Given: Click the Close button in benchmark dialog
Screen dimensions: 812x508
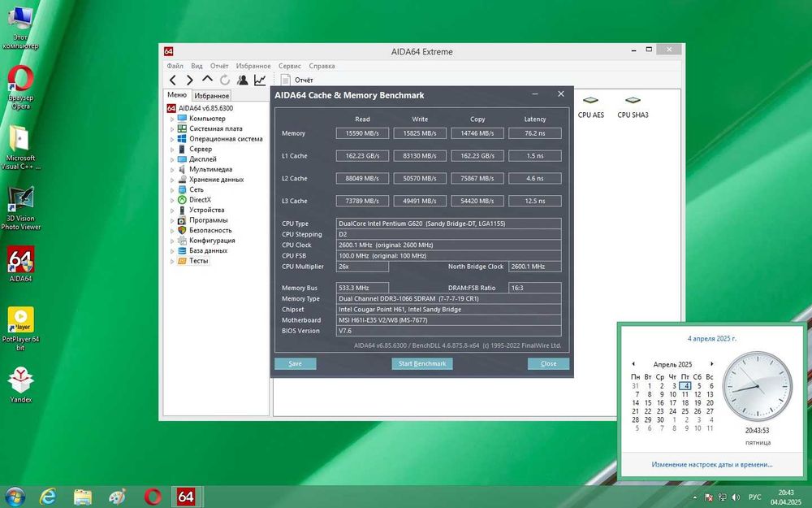Looking at the screenshot, I should click(x=548, y=363).
